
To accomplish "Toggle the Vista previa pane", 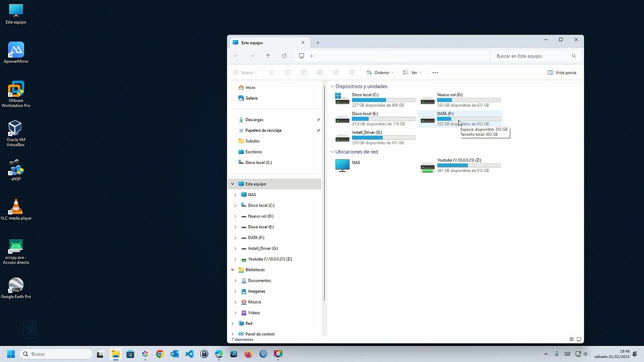I will click(x=562, y=72).
